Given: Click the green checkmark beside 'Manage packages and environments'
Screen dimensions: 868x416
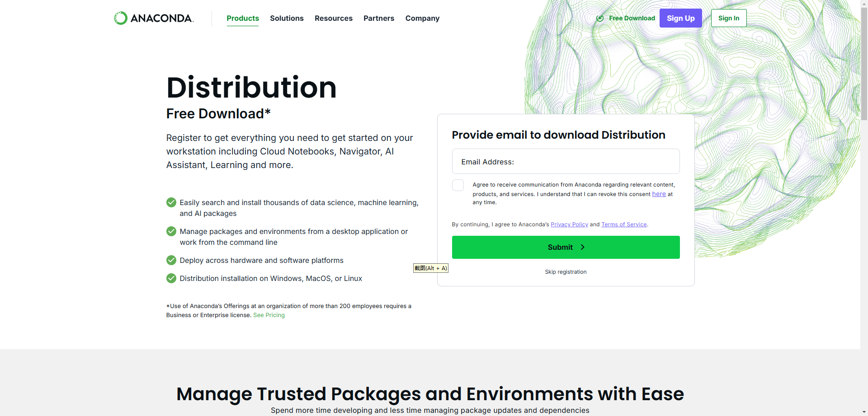Looking at the screenshot, I should point(171,231).
